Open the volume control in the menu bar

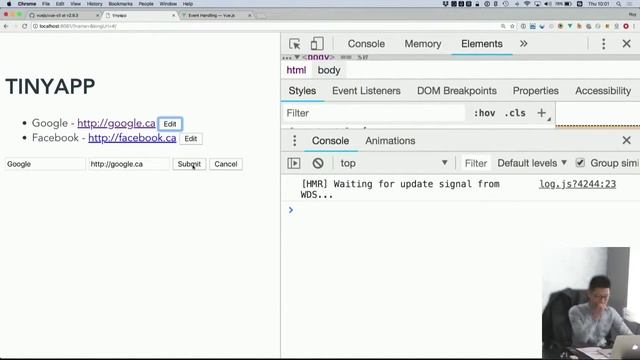coord(548,4)
